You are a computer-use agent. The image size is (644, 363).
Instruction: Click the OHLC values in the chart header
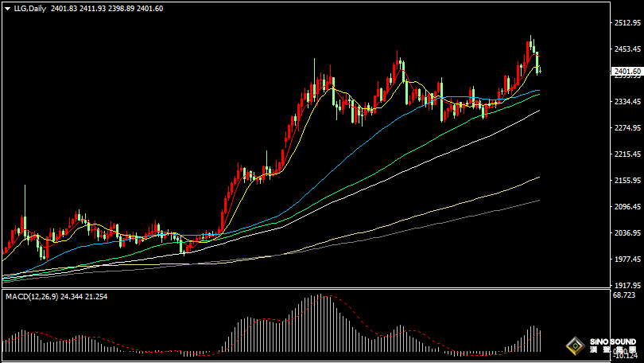coord(107,8)
